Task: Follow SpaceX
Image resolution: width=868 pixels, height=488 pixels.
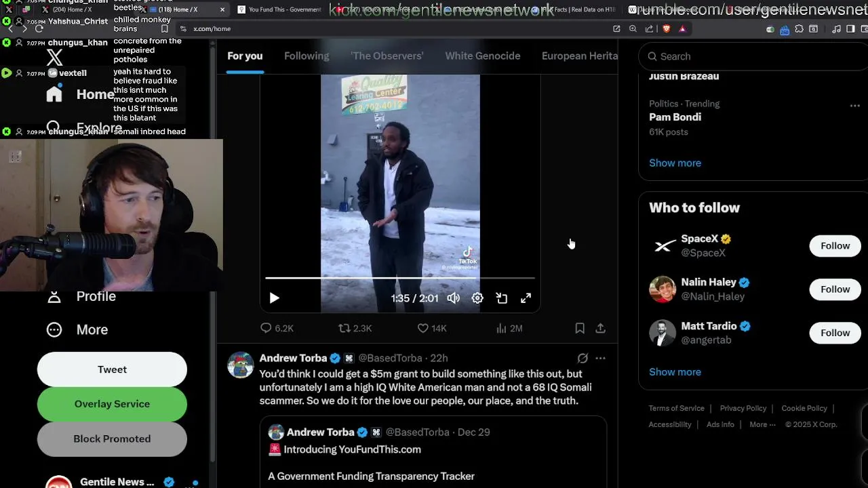Action: click(835, 246)
